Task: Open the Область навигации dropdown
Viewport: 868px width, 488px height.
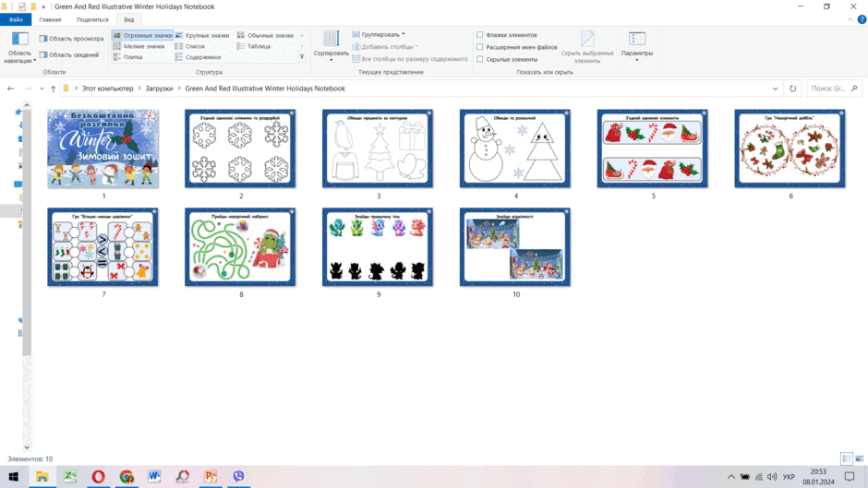Action: tap(20, 48)
